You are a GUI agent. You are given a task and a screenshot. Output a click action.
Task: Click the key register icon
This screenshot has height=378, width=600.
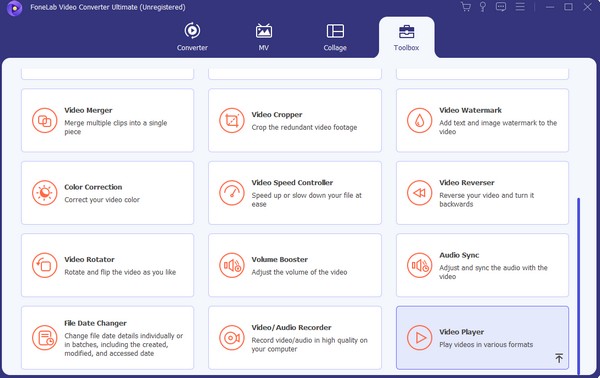(x=483, y=7)
